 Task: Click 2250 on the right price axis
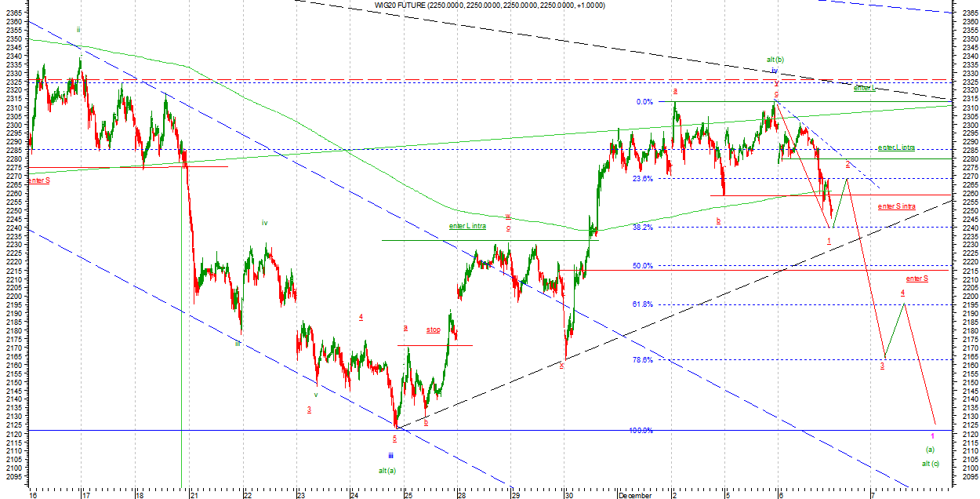969,211
